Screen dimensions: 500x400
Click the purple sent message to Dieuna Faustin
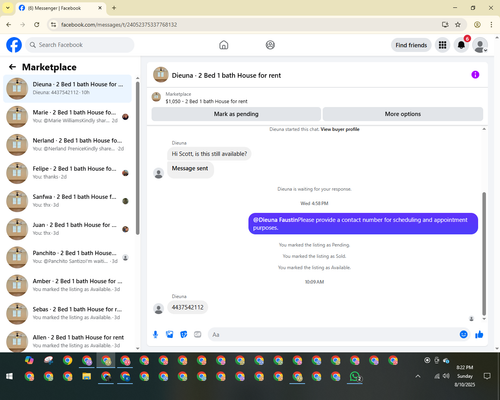click(x=363, y=224)
